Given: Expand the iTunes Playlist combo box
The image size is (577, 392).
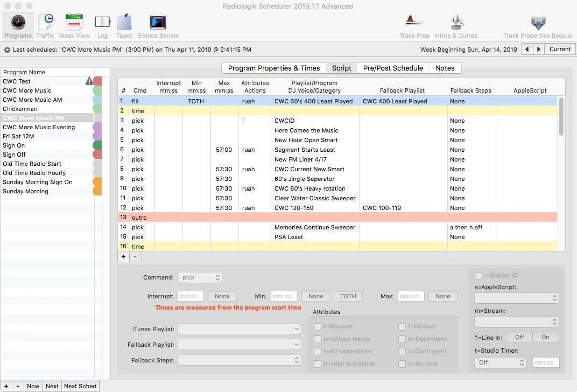Looking at the screenshot, I should [296, 329].
